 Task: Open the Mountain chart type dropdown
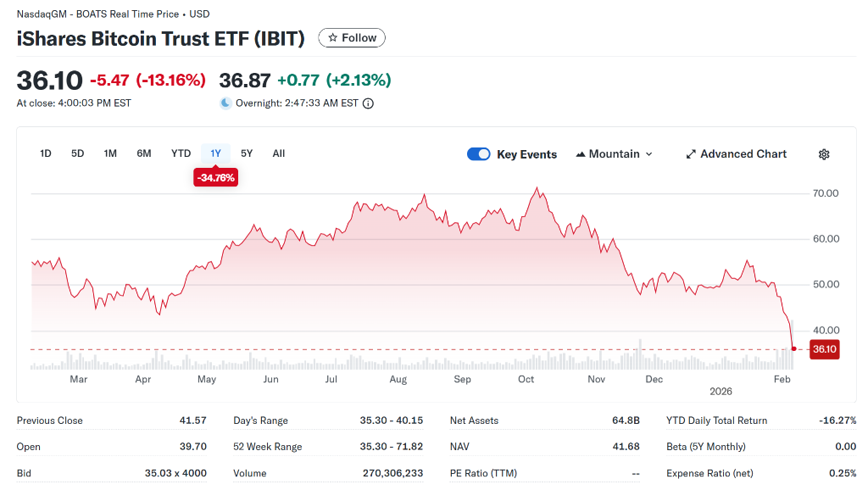pos(615,154)
